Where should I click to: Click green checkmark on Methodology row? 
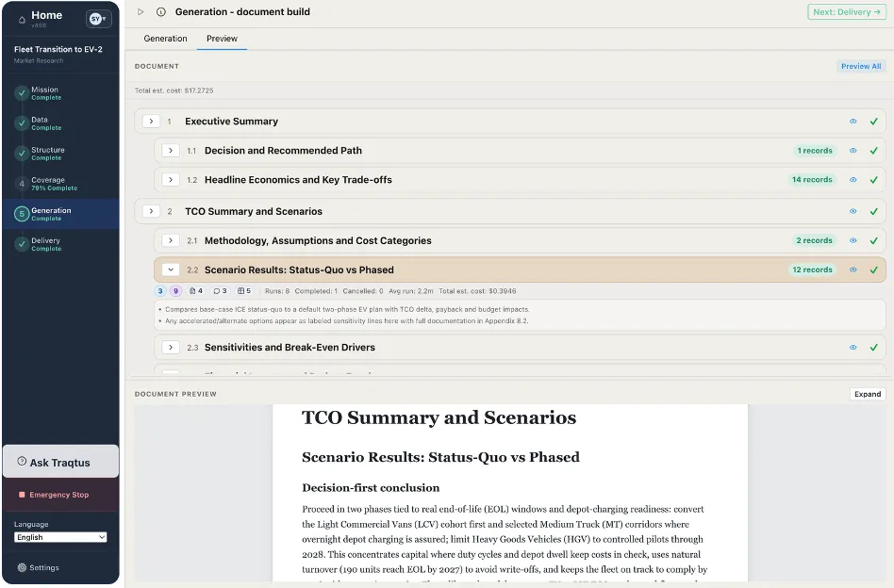coord(873,240)
